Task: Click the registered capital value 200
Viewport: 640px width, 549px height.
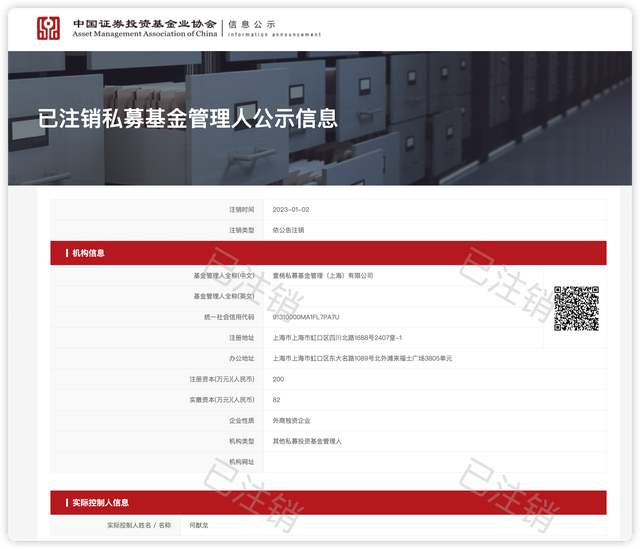Action: tap(278, 379)
